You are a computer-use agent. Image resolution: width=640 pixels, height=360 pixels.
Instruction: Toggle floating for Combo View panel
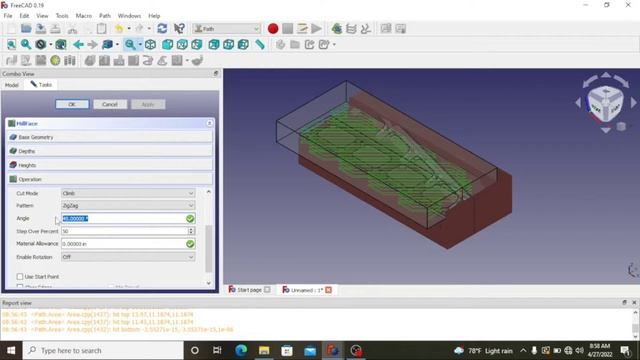216,73
